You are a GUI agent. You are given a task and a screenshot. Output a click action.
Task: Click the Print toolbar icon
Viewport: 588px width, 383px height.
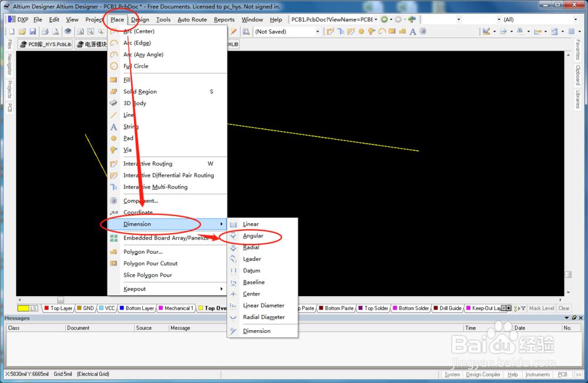tap(45, 32)
